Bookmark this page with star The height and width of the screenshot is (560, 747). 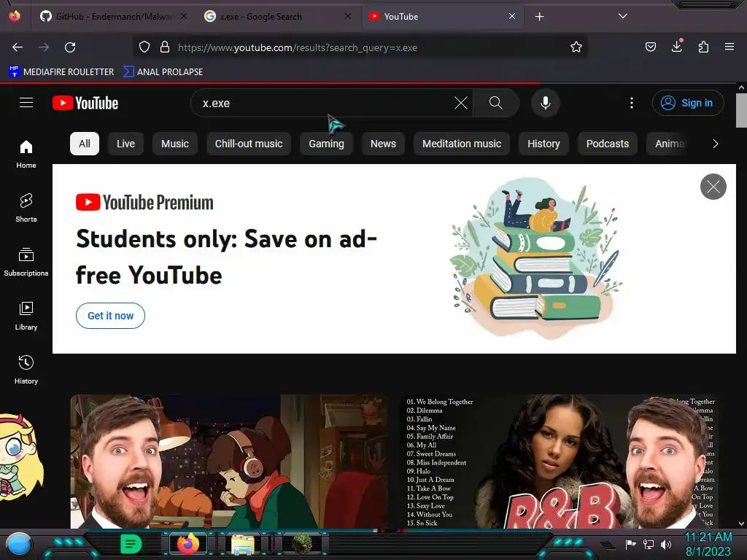(576, 47)
